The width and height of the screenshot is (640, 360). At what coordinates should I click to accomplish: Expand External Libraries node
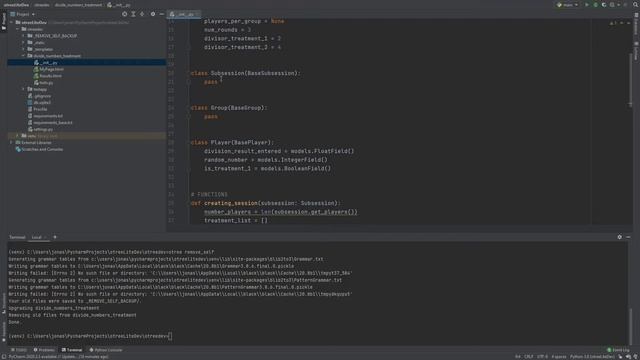pos(11,142)
